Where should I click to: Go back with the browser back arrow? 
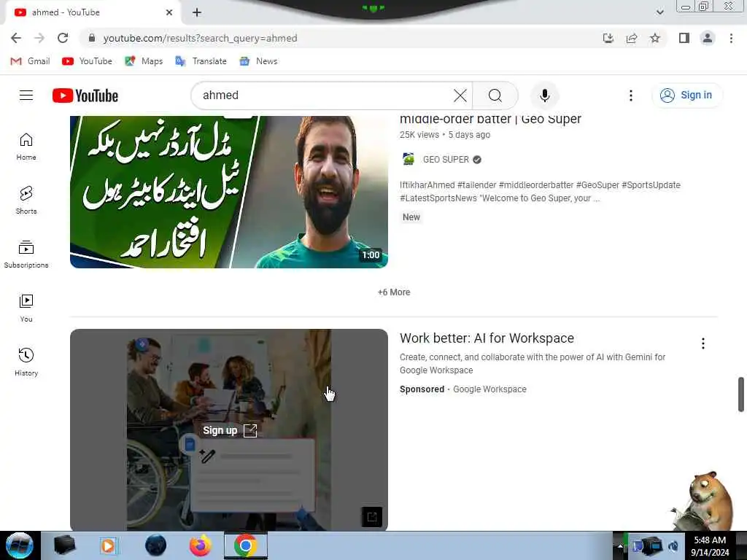[x=16, y=38]
